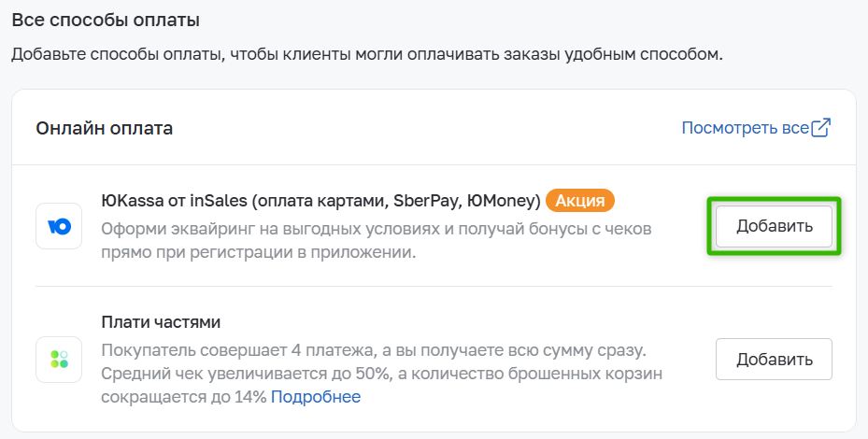Image resolution: width=868 pixels, height=439 pixels.
Task: Click the Все способы оплаты heading
Action: 106,21
